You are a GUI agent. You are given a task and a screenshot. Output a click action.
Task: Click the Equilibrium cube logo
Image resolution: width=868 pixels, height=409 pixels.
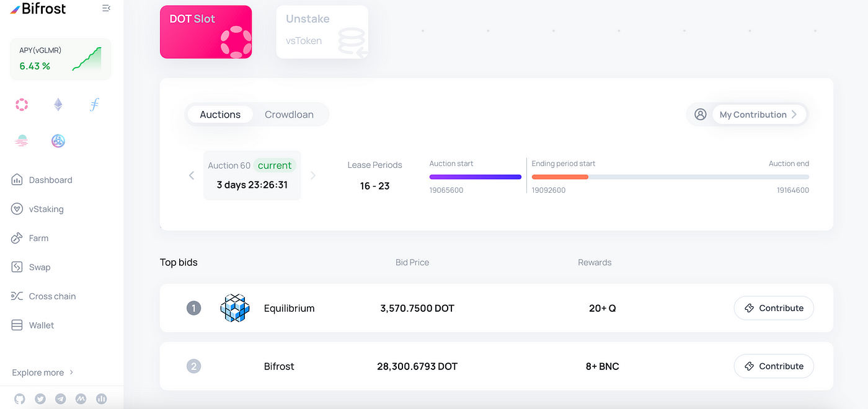(x=235, y=308)
